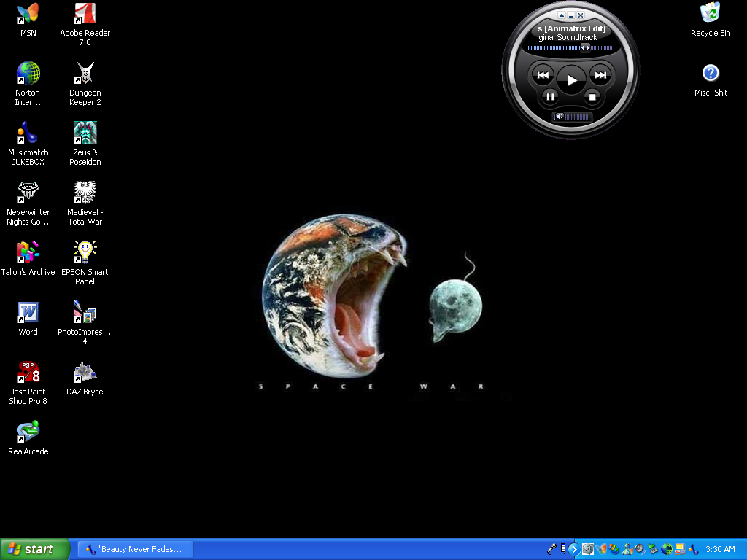This screenshot has height=560, width=747.
Task: Play the track in the mini player
Action: (x=572, y=80)
